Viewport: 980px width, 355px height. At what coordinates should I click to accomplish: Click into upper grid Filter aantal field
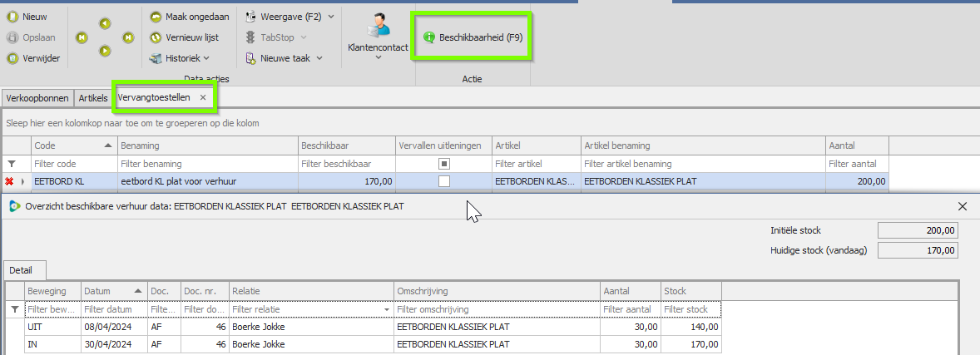click(x=858, y=164)
